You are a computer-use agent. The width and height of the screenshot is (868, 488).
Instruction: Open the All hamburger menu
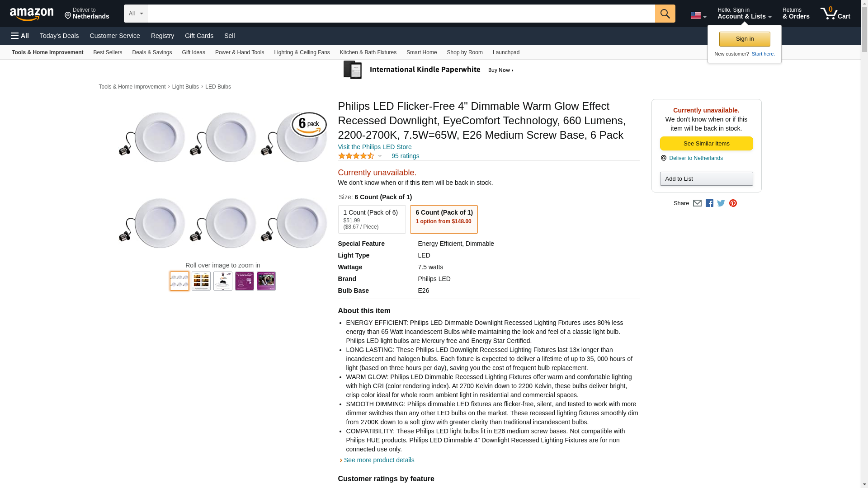[x=20, y=36]
